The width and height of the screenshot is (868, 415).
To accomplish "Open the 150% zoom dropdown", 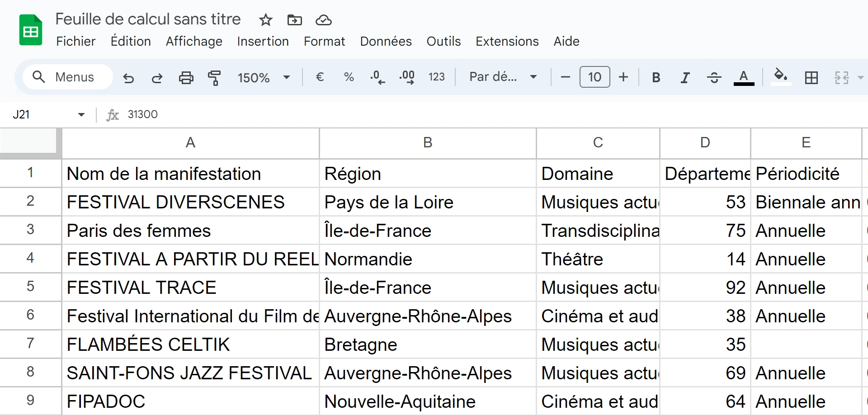I will (264, 77).
